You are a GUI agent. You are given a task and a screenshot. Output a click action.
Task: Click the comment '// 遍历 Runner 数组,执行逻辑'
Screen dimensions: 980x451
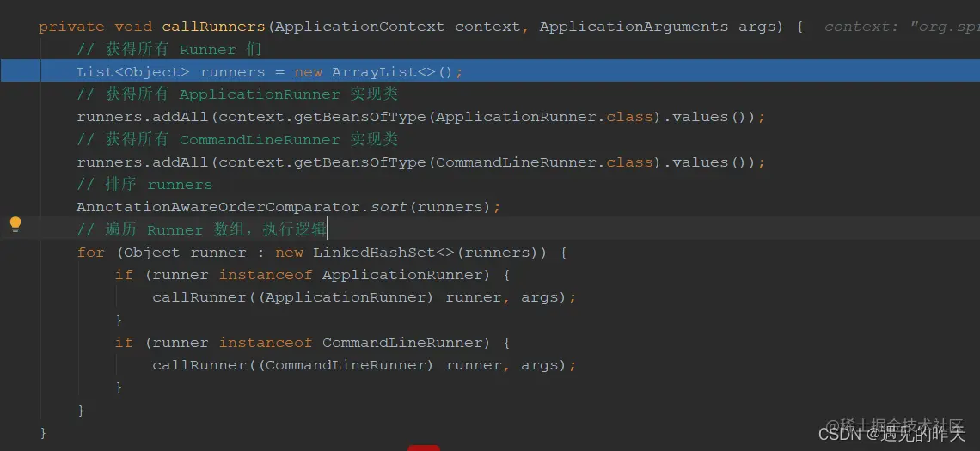[x=201, y=229]
